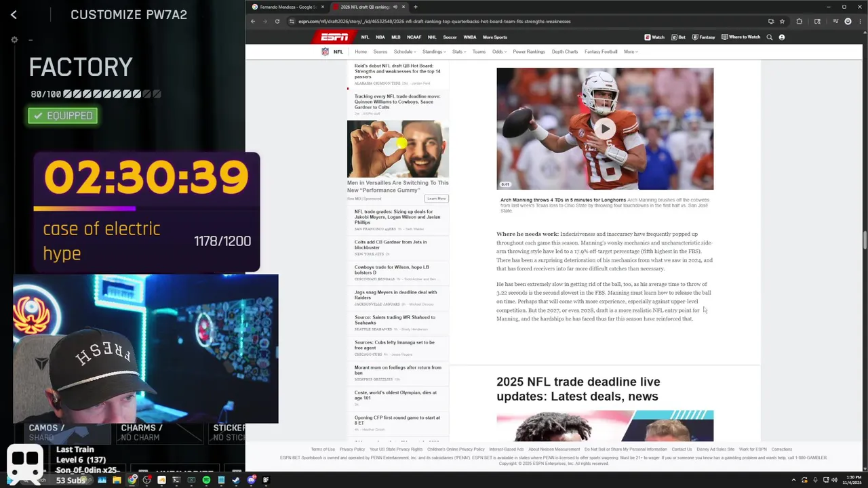Click the EQUIPPED button in game
This screenshot has height=488, width=868.
click(x=62, y=116)
